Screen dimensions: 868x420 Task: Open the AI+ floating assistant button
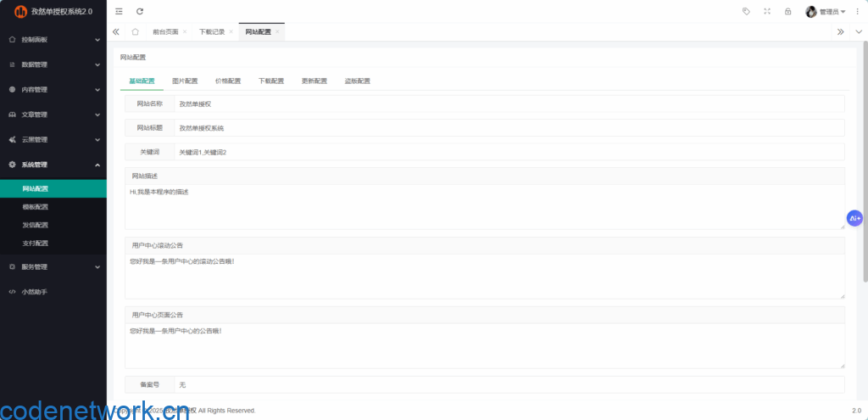coord(854,218)
